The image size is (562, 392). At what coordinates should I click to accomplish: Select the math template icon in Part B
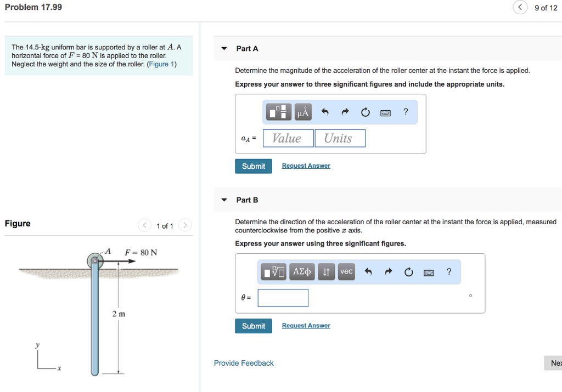click(x=273, y=271)
